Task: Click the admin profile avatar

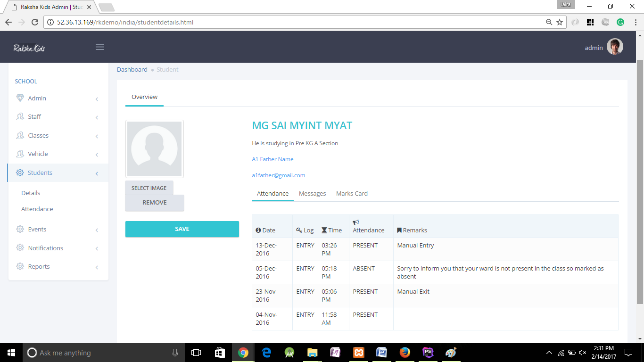Action: 615,47
